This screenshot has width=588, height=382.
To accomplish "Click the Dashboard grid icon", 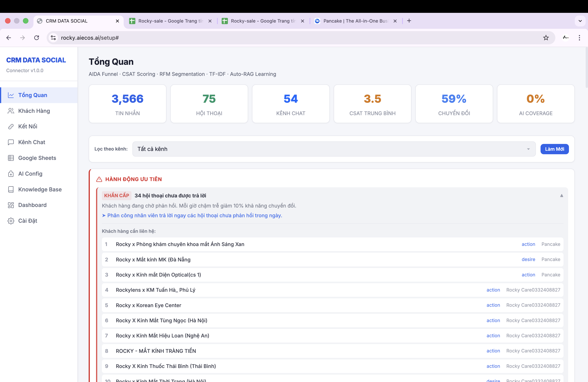I will click(11, 205).
